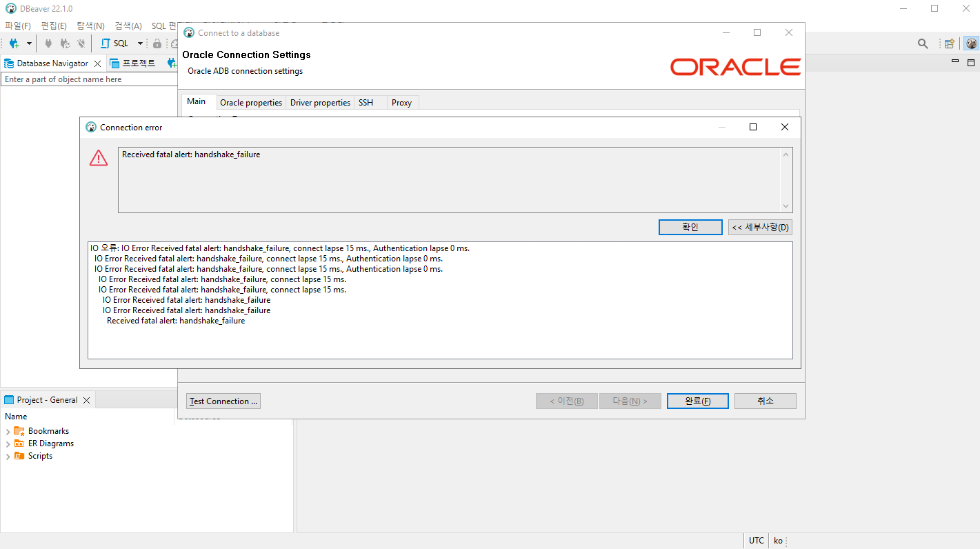Collapse details with 세부사항(D) button
This screenshot has width=980, height=549.
[x=760, y=227]
